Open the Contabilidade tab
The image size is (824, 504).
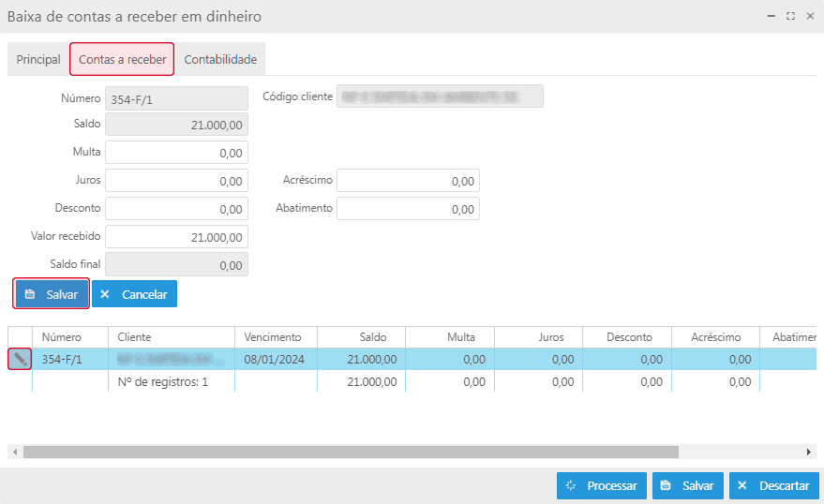tap(220, 59)
